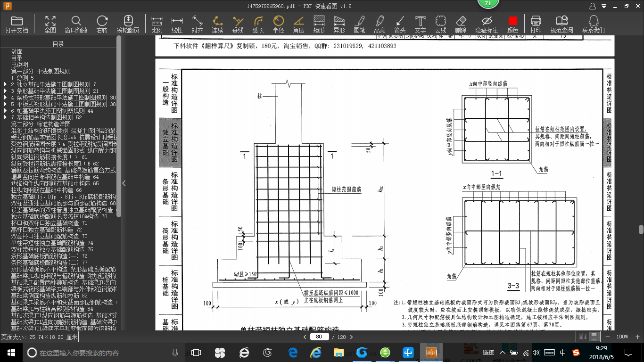Zoom in with the plus button
This screenshot has width=644, height=362.
637,337
